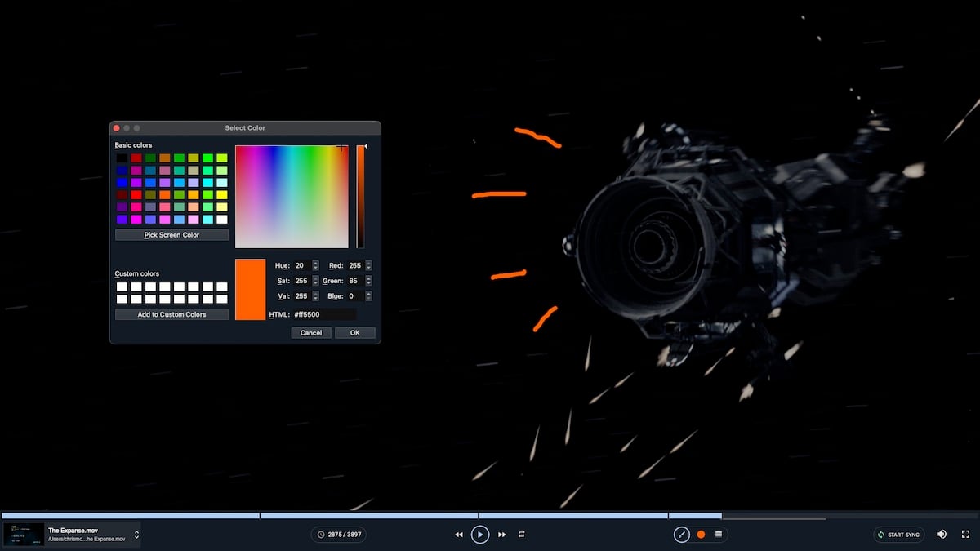Viewport: 980px width, 551px height.
Task: Select the white basic color swatch
Action: pos(222,220)
